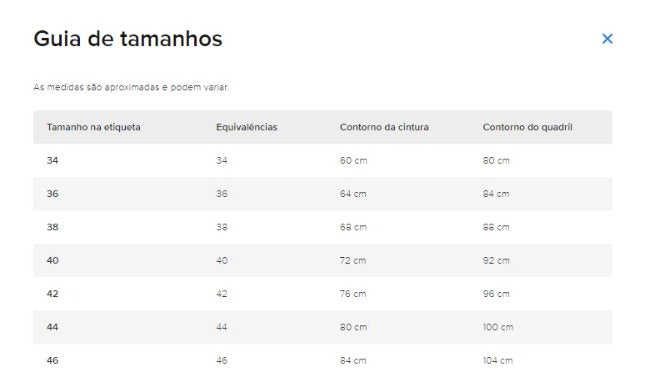646x385 pixels.
Task: Click the 72 cm waist measurement
Action: (x=353, y=261)
